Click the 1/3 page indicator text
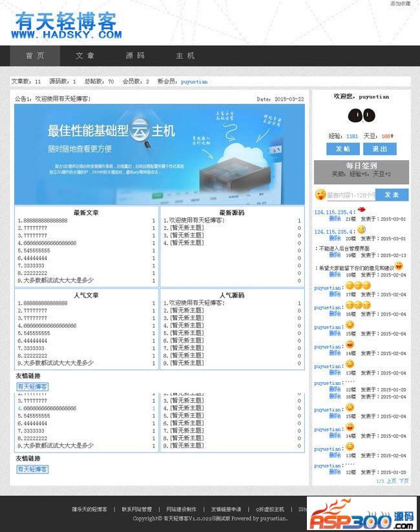The height and width of the screenshot is (532, 420). pyautogui.click(x=380, y=481)
